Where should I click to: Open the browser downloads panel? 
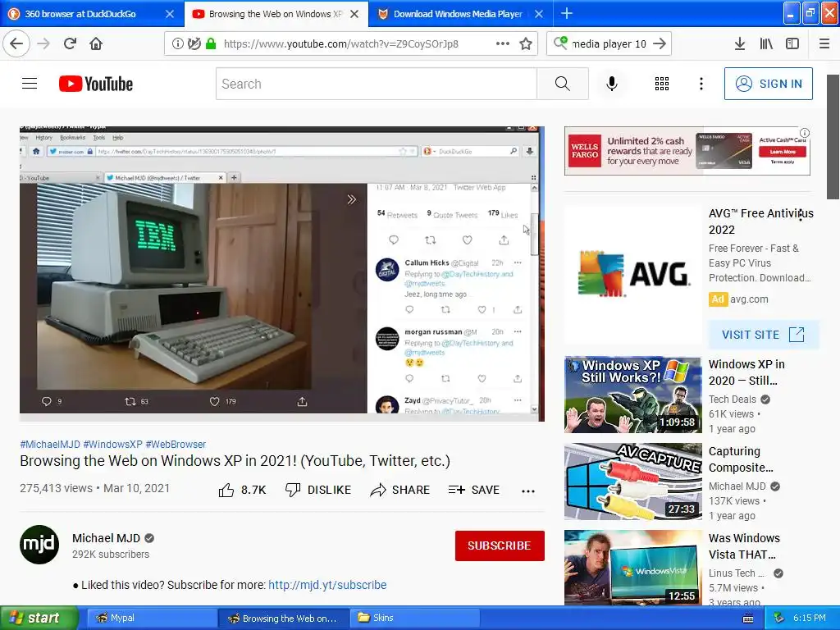pos(739,44)
